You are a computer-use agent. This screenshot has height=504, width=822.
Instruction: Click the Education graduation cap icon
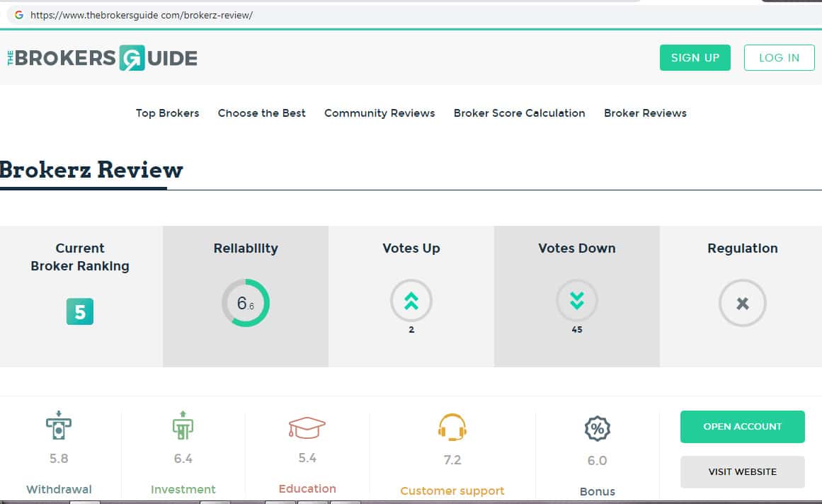pos(307,427)
